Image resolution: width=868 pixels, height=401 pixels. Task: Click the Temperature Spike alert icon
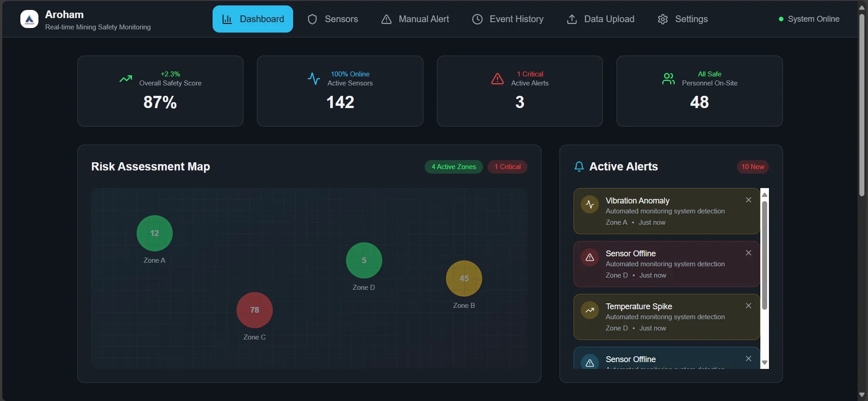pos(590,310)
